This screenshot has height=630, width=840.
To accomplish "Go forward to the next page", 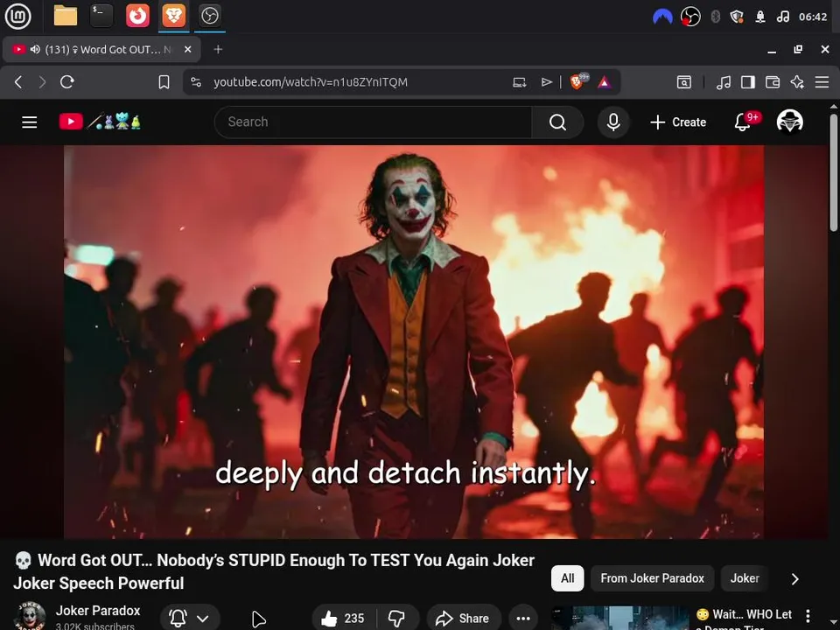I will point(42,82).
